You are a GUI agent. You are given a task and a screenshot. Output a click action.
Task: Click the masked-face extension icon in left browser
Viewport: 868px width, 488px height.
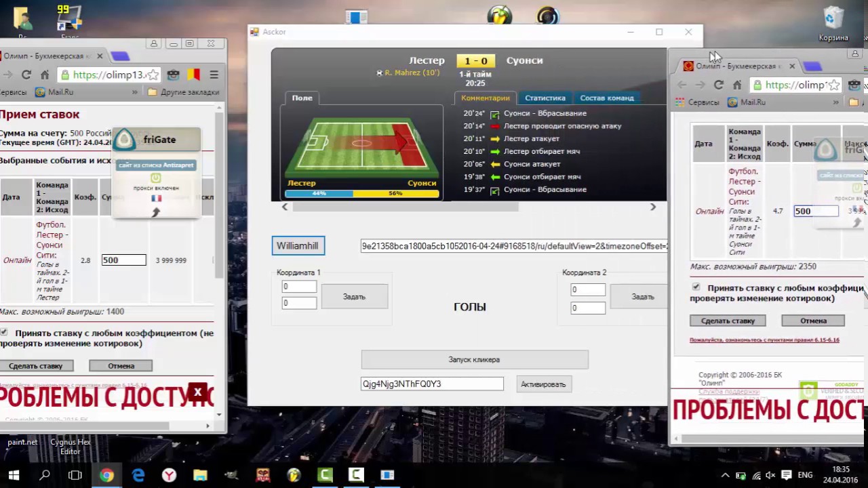tap(174, 75)
